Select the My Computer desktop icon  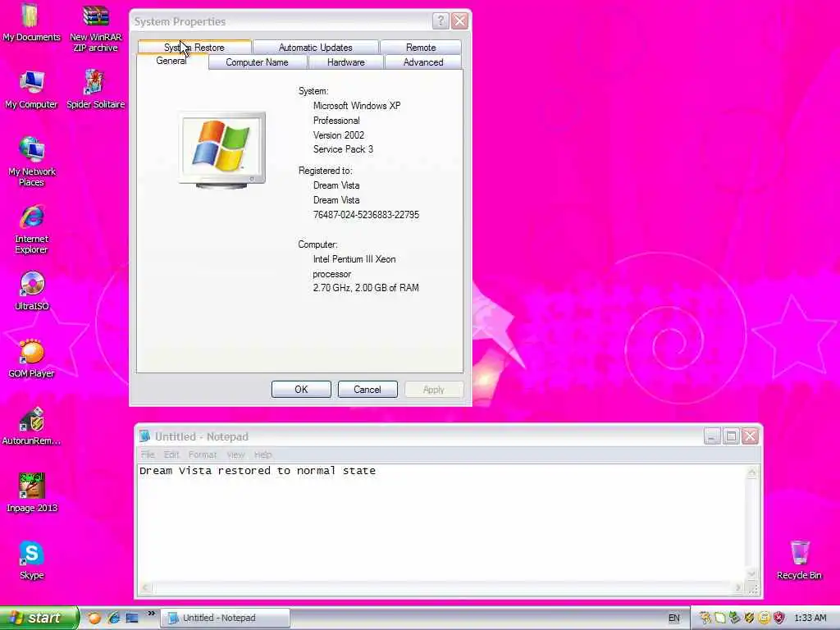(x=32, y=90)
